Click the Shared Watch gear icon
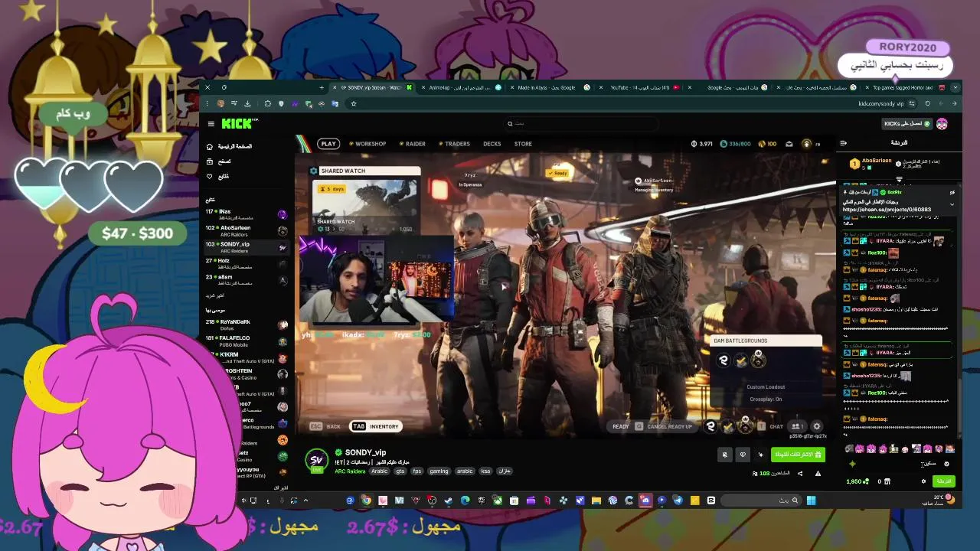Image resolution: width=980 pixels, height=551 pixels. coord(314,171)
